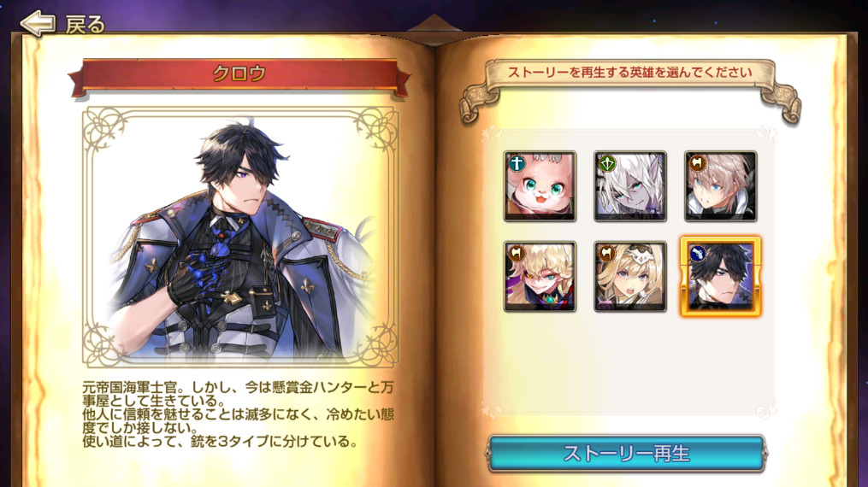Click the green bow class icon
The width and height of the screenshot is (868, 487).
pyautogui.click(x=607, y=163)
